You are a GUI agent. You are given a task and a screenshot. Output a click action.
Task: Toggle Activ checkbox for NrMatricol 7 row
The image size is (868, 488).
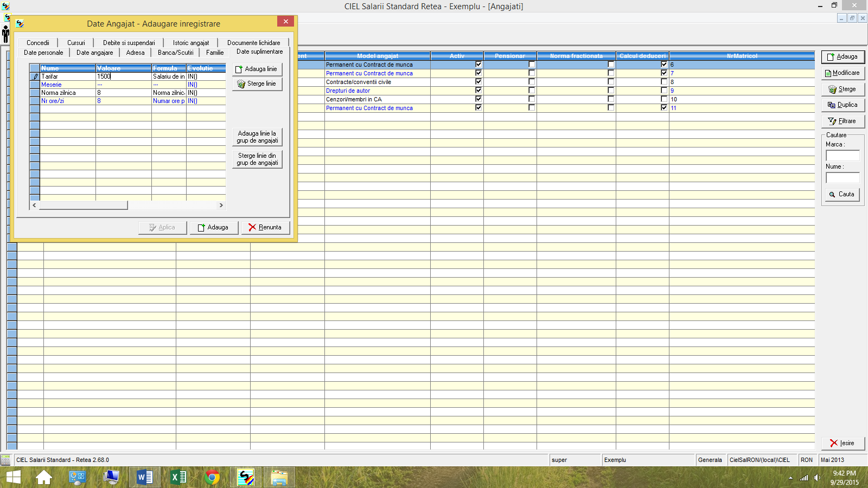[x=478, y=73]
